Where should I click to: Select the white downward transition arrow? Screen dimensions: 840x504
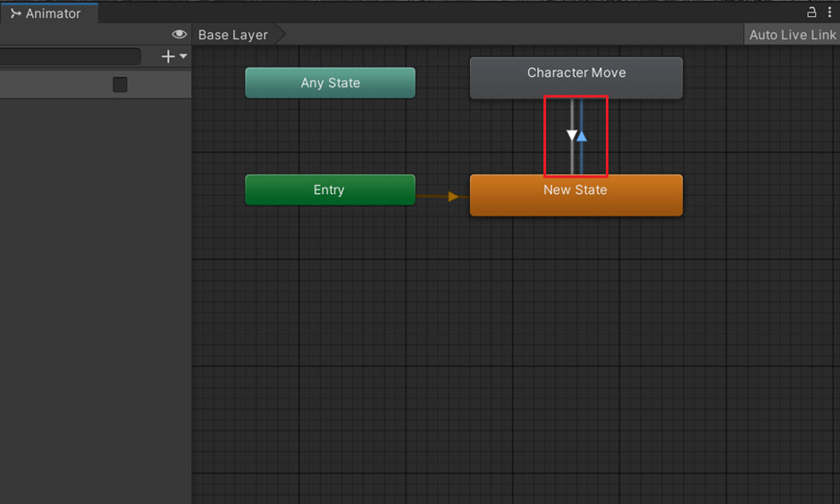click(x=572, y=136)
